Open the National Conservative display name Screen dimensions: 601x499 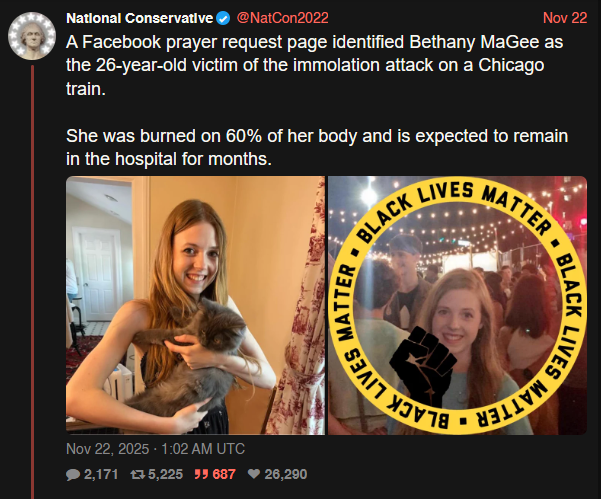(x=153, y=18)
